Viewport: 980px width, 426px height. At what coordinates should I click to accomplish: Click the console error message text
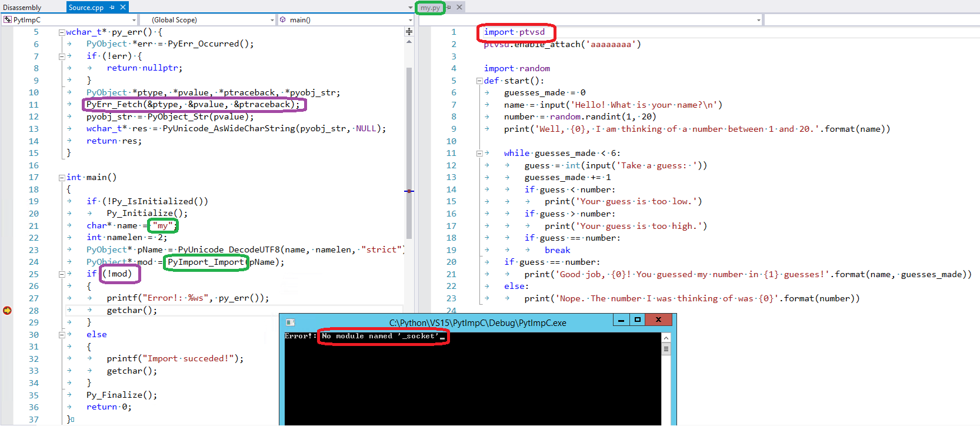380,336
